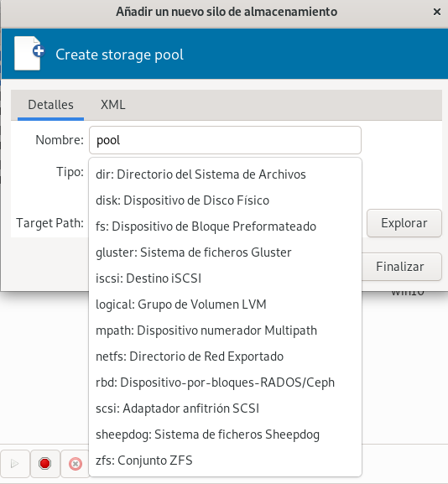Choose iscsi: Destino iSCSI option
Viewport: 448px width, 484px height.
[x=225, y=278]
